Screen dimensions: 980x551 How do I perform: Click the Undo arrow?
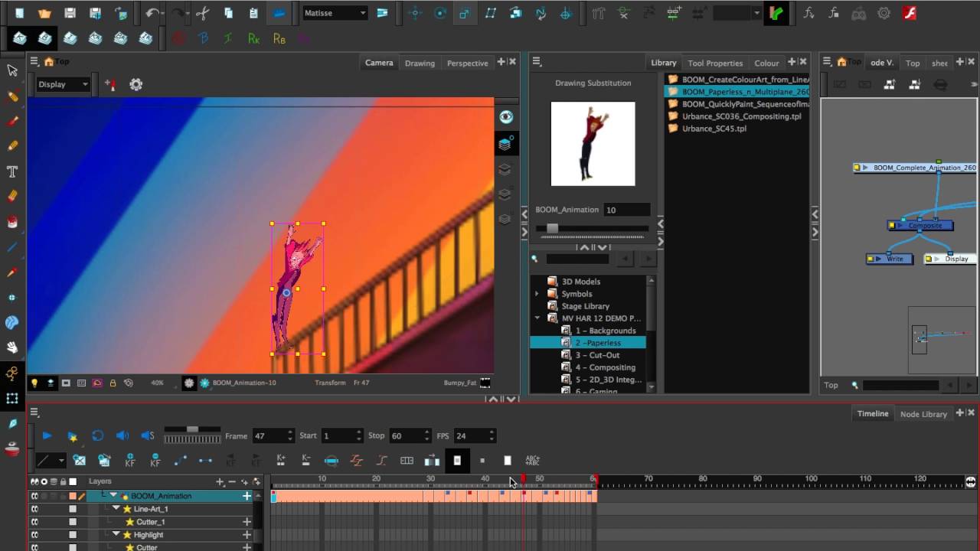point(152,13)
